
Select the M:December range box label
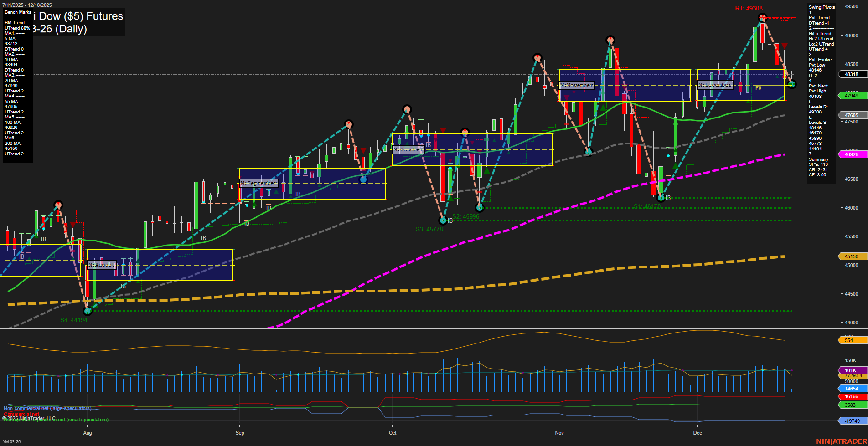tap(715, 84)
